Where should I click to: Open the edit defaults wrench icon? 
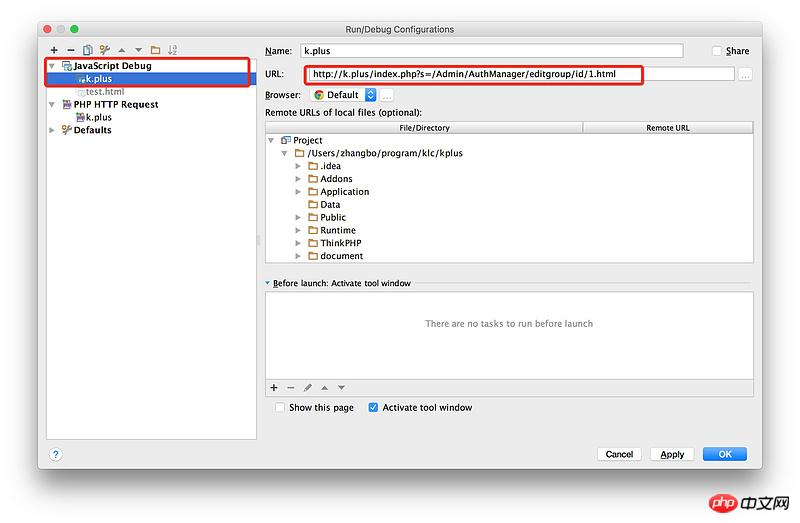pos(105,49)
